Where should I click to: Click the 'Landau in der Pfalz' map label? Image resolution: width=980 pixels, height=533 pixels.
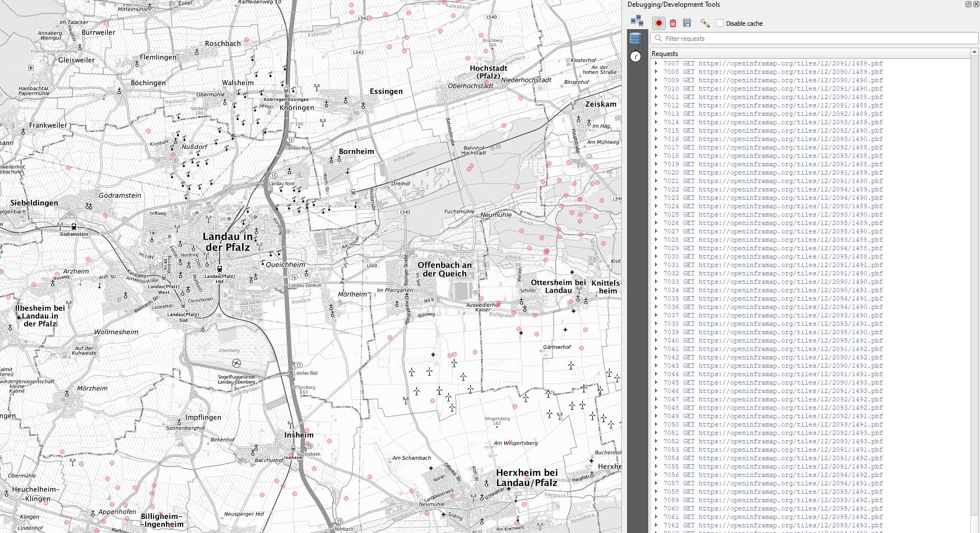(x=227, y=242)
